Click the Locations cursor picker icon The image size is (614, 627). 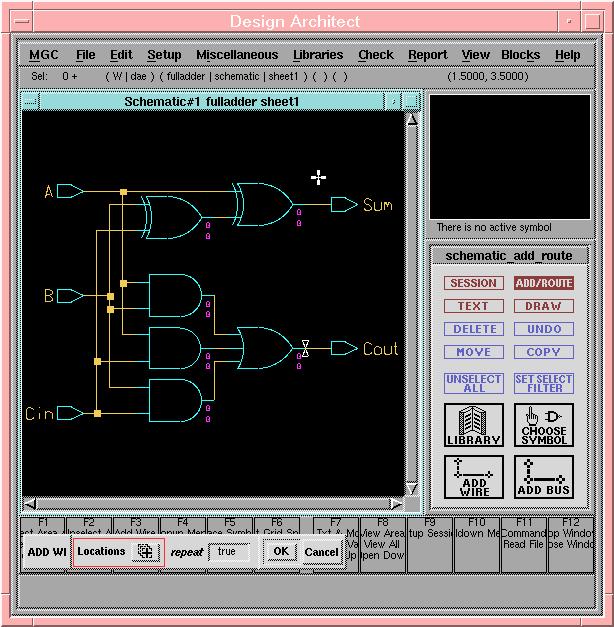[x=145, y=551]
